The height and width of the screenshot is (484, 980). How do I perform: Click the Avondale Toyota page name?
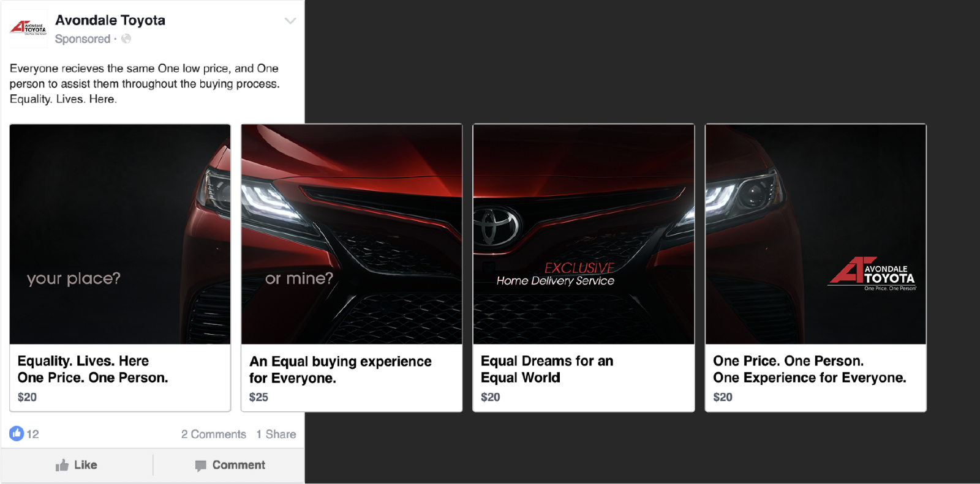pos(110,20)
